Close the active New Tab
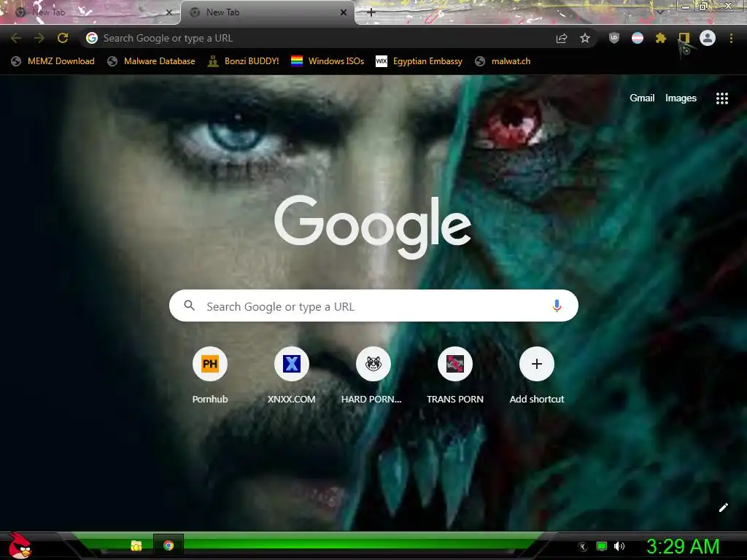The image size is (747, 560). click(343, 12)
